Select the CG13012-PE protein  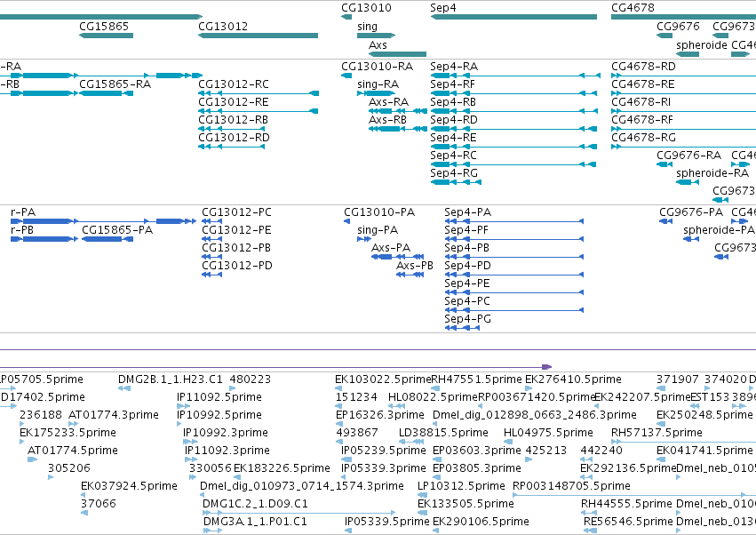click(x=211, y=239)
